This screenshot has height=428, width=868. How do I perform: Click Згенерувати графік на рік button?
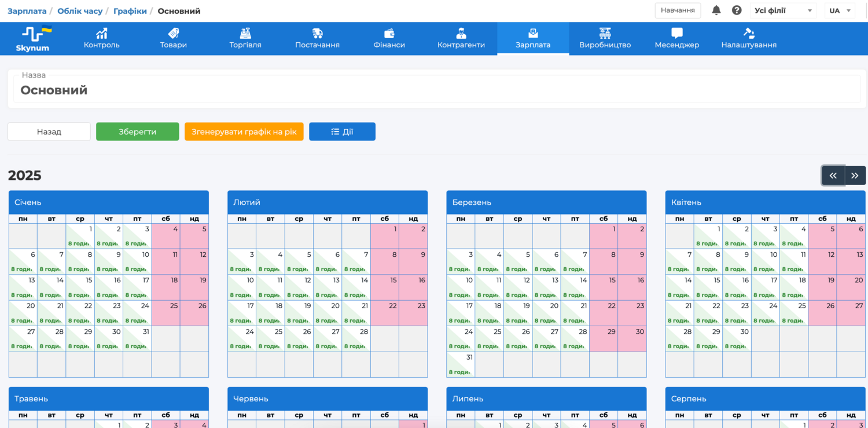tap(244, 131)
